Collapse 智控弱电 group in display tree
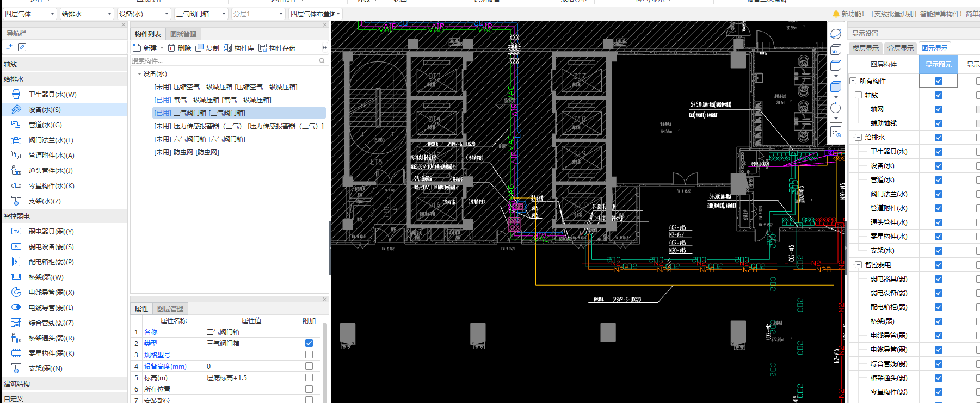The width and height of the screenshot is (980, 403). (x=858, y=265)
